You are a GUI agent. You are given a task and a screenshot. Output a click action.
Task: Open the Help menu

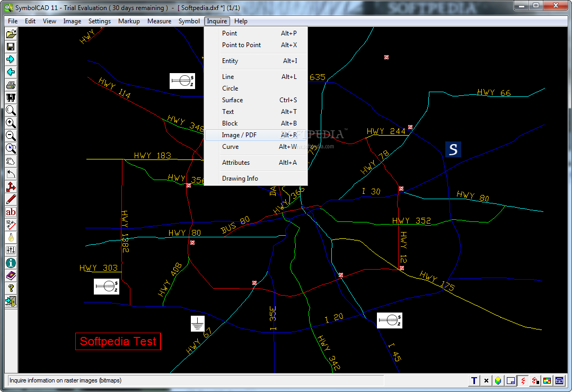click(241, 21)
